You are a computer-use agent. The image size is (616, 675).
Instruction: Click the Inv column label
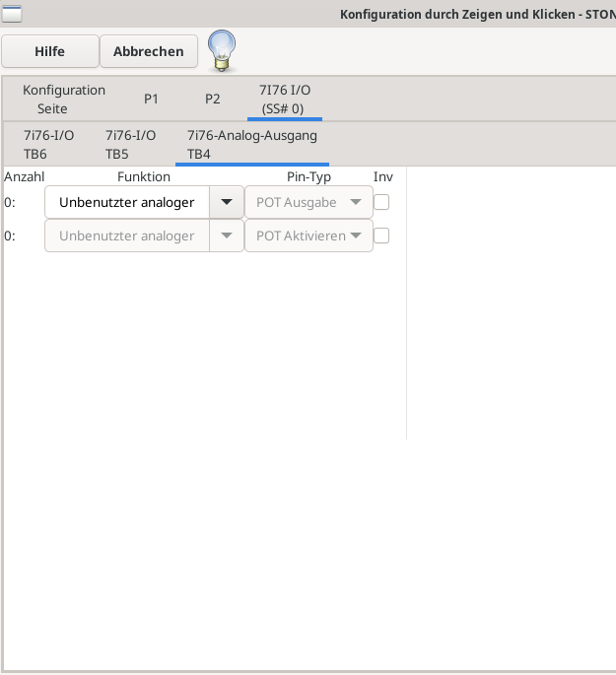tap(383, 177)
